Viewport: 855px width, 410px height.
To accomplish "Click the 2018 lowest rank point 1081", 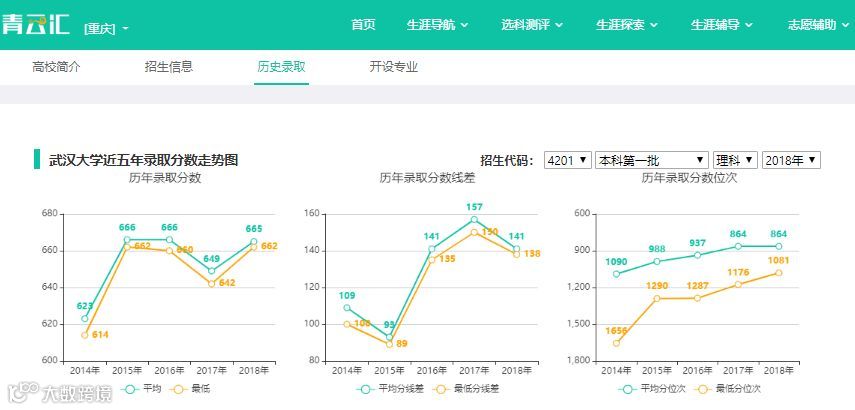I will click(779, 273).
